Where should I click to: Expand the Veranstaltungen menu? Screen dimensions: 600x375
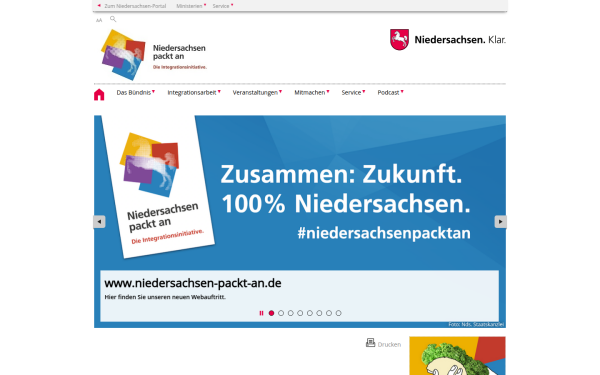(x=257, y=92)
